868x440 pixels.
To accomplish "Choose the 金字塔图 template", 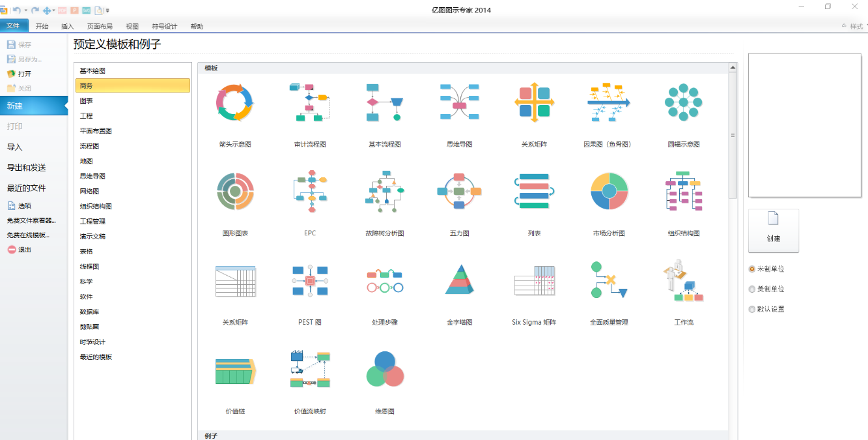I will pyautogui.click(x=459, y=280).
